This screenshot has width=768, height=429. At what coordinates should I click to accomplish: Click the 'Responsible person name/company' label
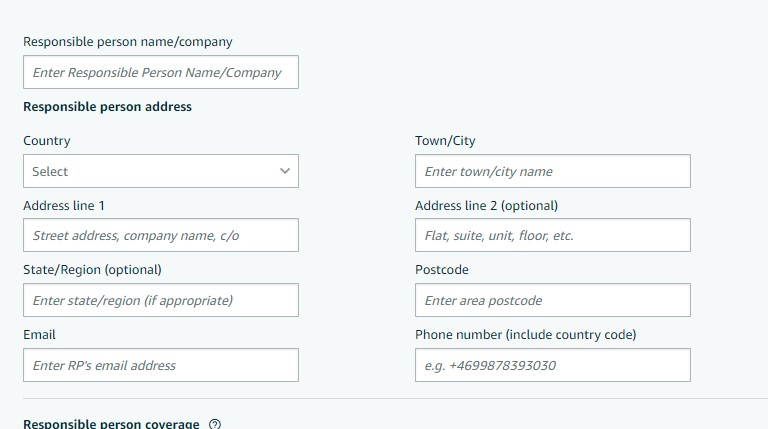(x=127, y=42)
